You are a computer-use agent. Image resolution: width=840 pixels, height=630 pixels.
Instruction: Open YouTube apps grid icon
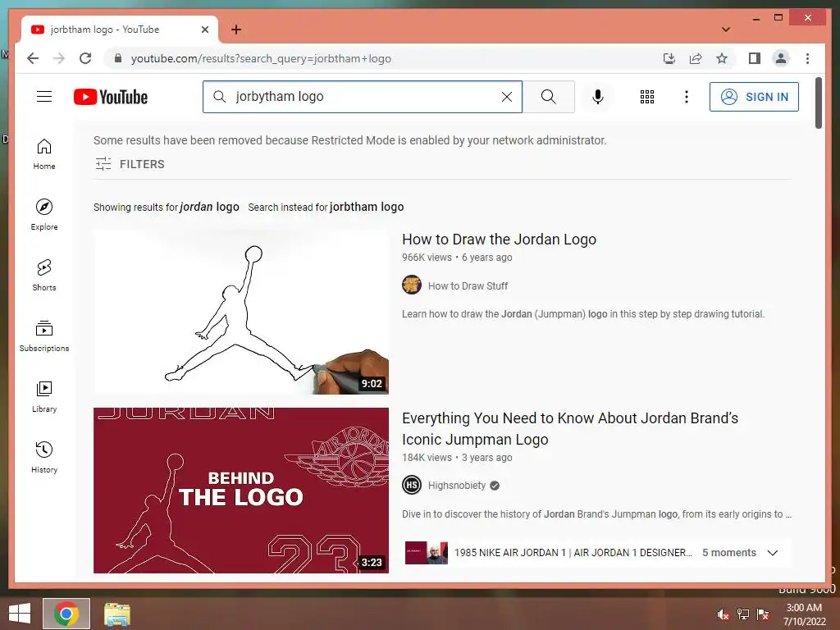[646, 97]
